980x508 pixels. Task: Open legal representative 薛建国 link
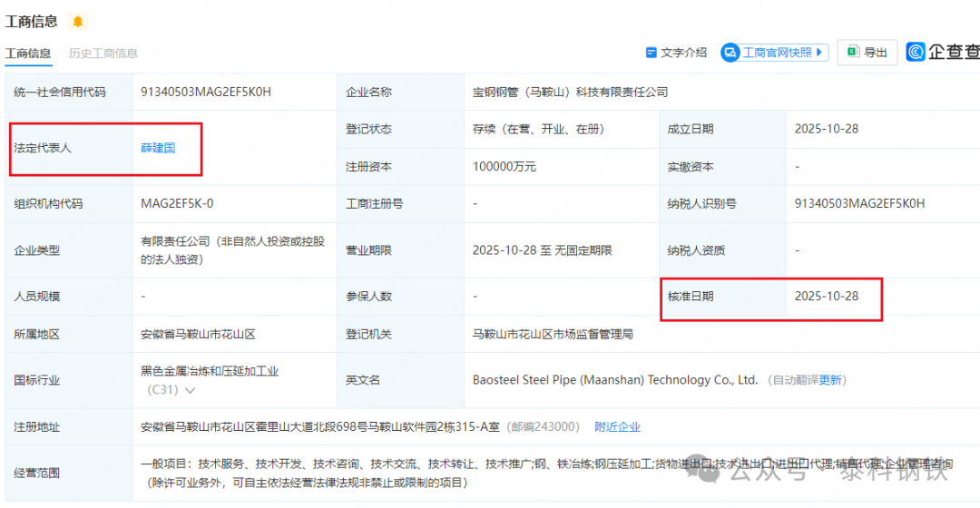pos(158,148)
